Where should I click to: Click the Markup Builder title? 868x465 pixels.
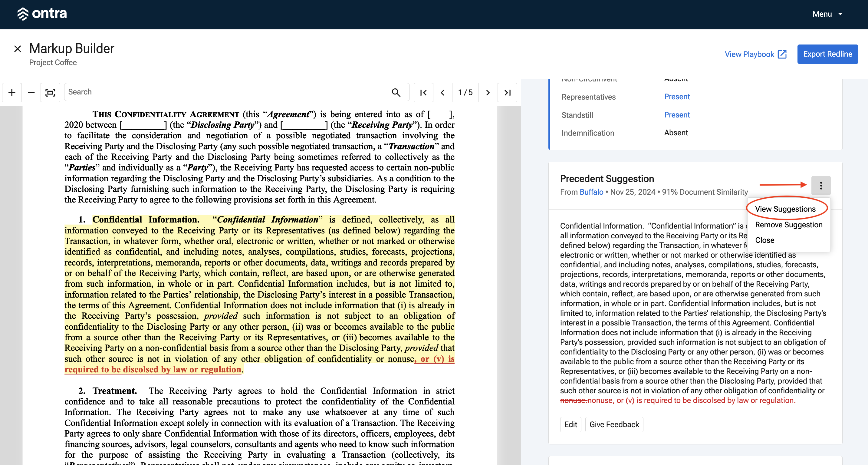coord(72,48)
